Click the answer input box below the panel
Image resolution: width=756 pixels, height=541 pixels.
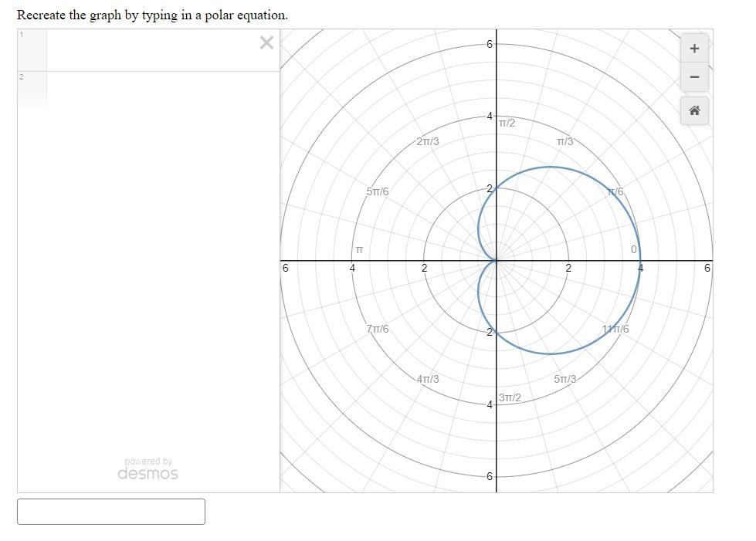pyautogui.click(x=111, y=512)
